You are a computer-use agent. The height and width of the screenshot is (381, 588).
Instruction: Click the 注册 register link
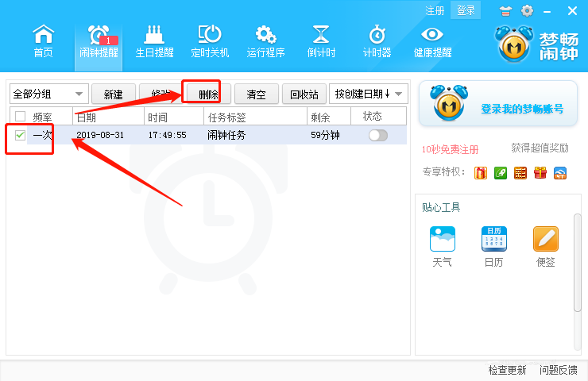coord(435,10)
